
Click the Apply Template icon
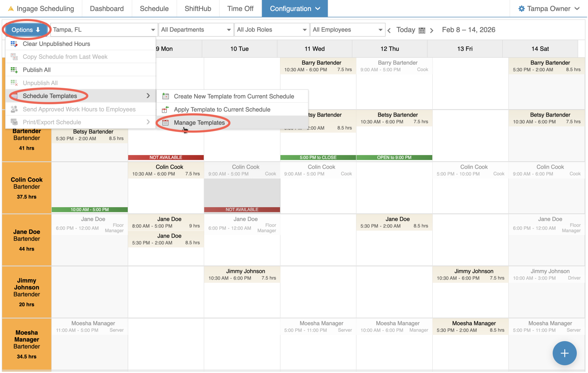click(166, 110)
